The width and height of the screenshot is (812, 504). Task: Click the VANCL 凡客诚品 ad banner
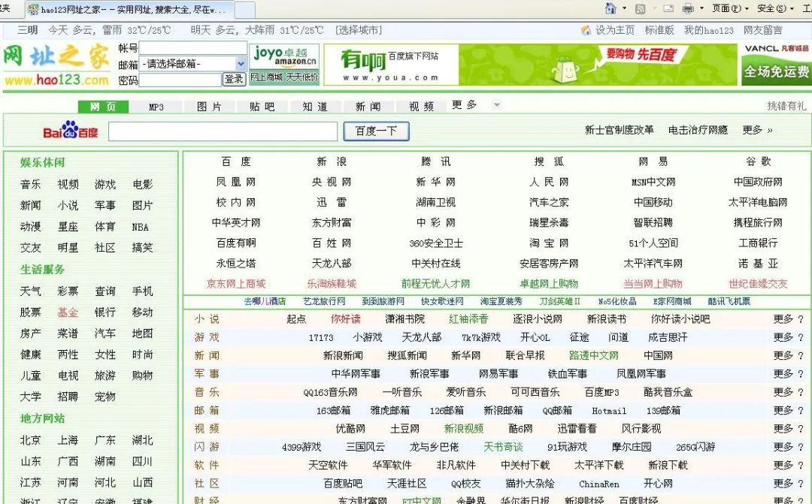[774, 64]
